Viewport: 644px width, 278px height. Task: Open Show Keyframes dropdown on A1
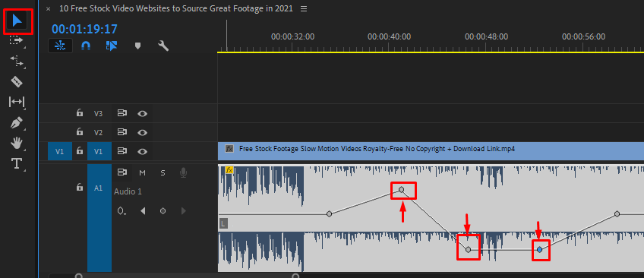122,211
